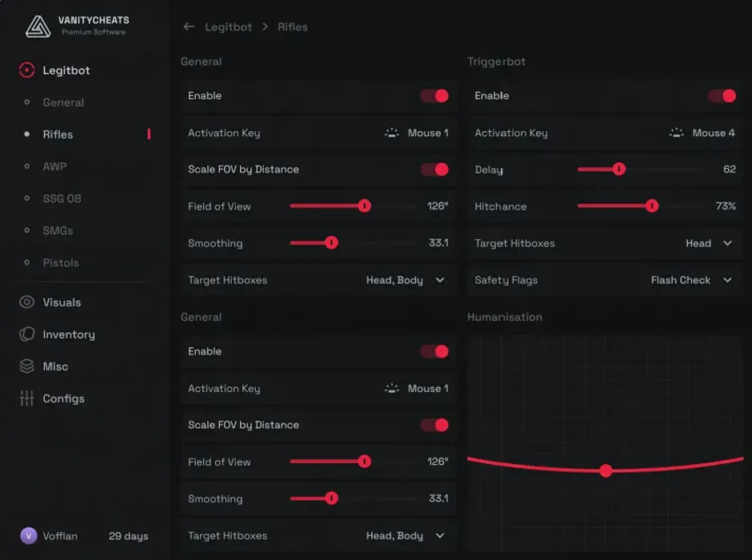Image resolution: width=752 pixels, height=560 pixels.
Task: Click the 73% Hitchance value
Action: 726,206
